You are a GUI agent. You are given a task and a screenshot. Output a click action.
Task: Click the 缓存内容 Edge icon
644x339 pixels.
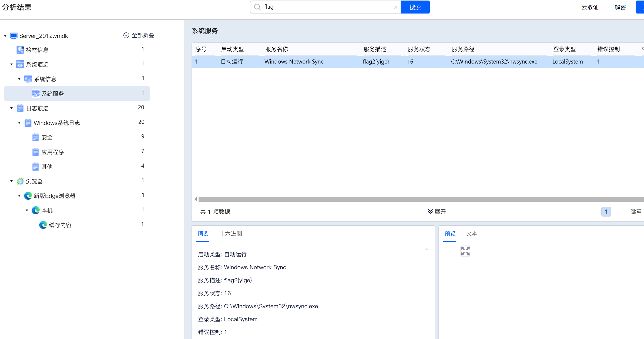point(43,225)
